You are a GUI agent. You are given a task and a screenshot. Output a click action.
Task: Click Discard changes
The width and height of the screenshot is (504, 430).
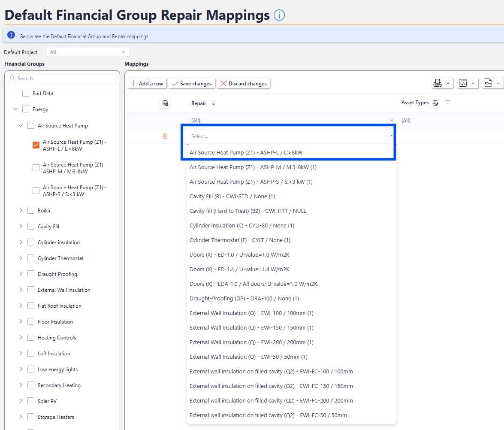pyautogui.click(x=243, y=84)
